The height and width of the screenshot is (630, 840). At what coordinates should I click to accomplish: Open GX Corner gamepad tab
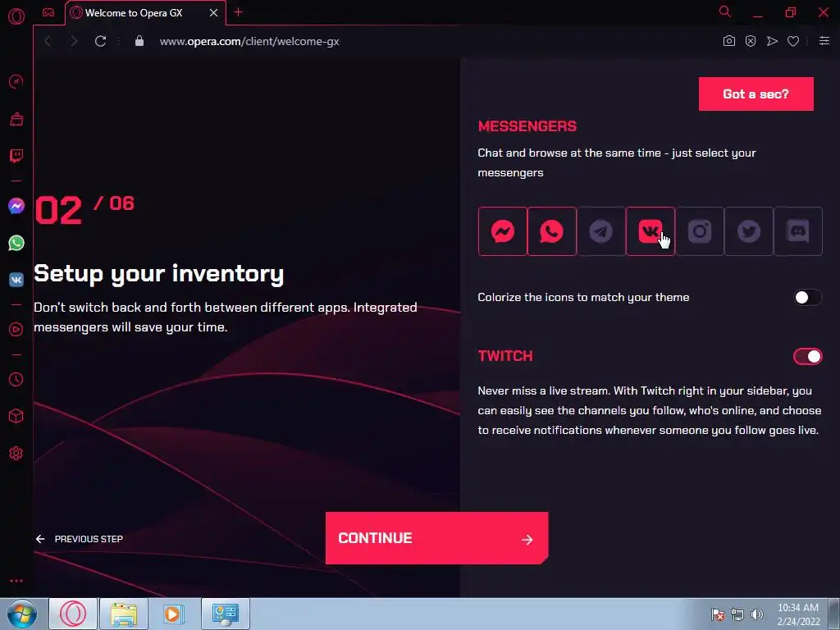pyautogui.click(x=48, y=12)
